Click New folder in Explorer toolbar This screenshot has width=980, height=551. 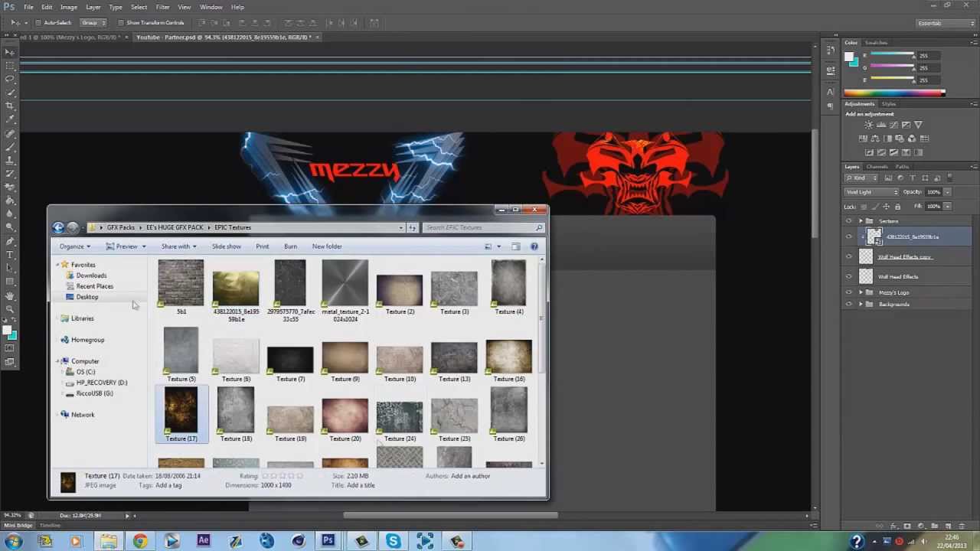(327, 246)
